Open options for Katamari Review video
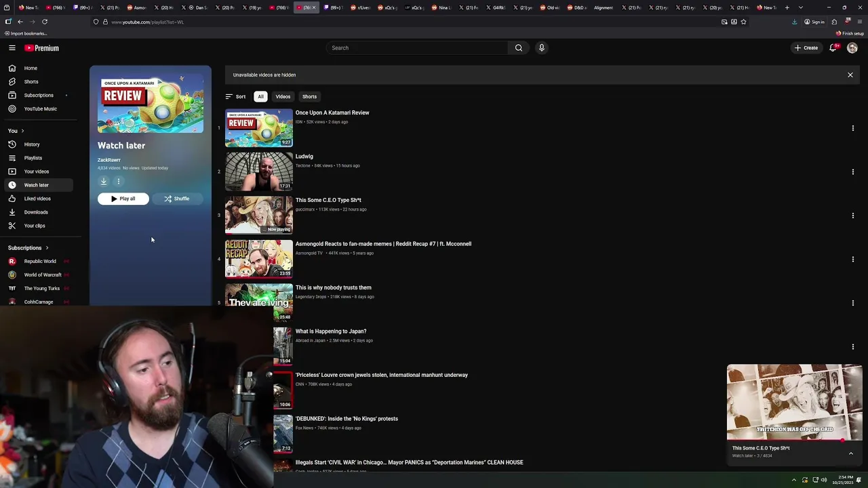868x488 pixels. (853, 128)
